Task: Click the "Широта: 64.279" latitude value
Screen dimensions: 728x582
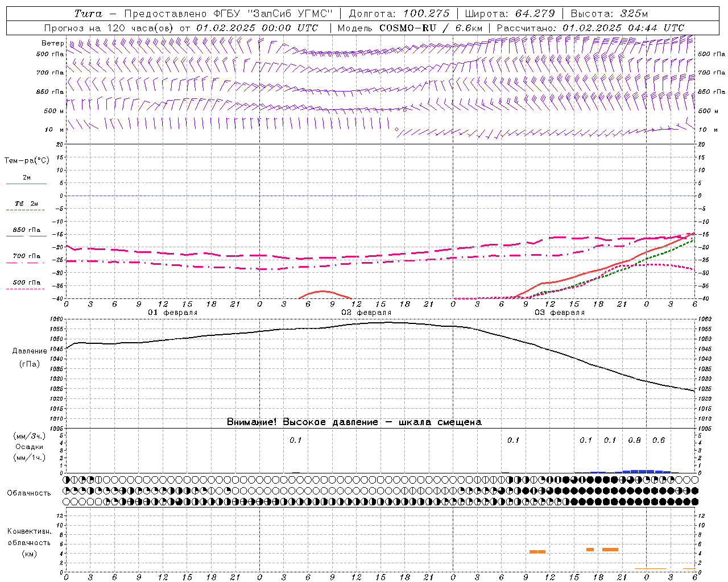Action: pos(508,14)
